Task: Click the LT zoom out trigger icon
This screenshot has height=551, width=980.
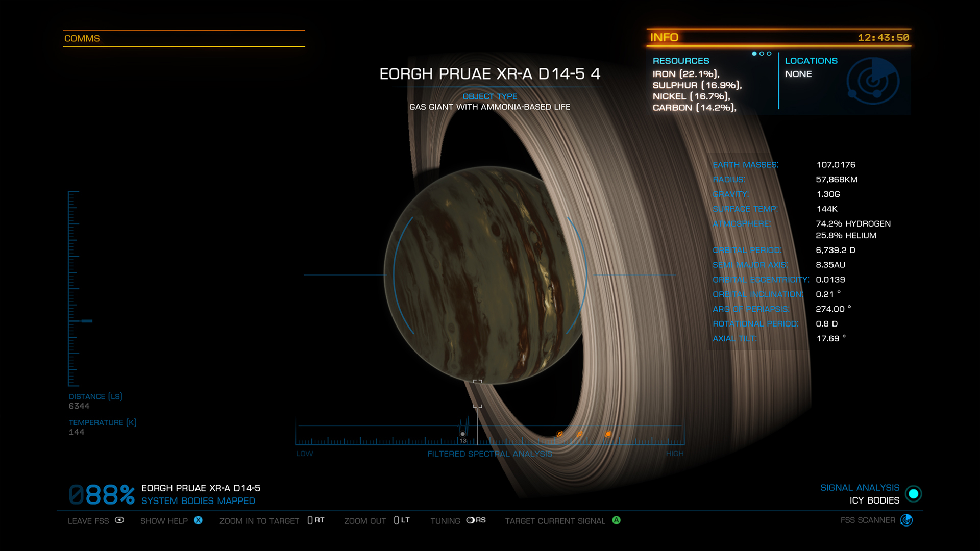Action: point(402,520)
